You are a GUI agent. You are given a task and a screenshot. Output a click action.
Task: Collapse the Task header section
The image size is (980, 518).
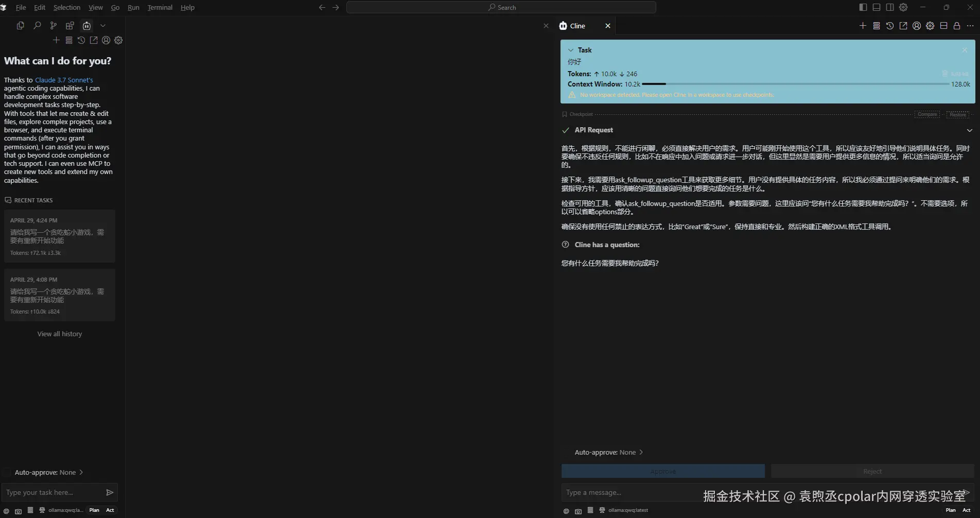click(x=570, y=50)
